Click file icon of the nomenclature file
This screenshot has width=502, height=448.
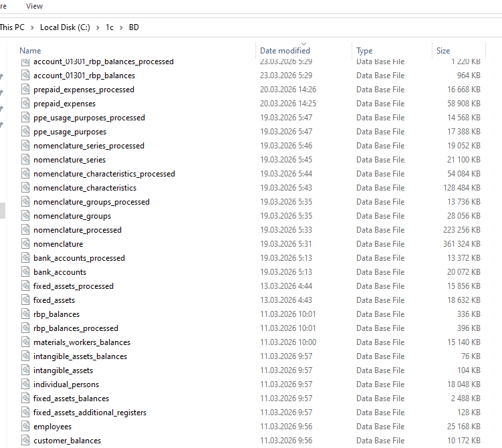coord(25,244)
